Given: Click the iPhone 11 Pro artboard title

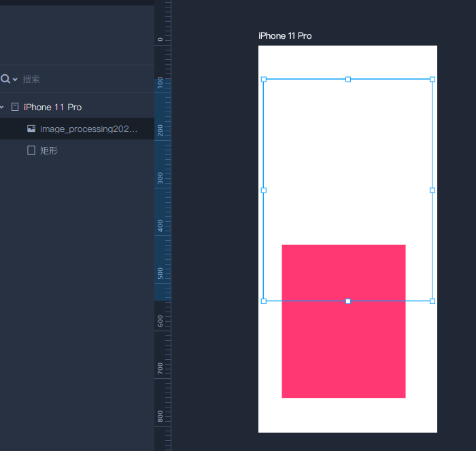Looking at the screenshot, I should pyautogui.click(x=285, y=36).
